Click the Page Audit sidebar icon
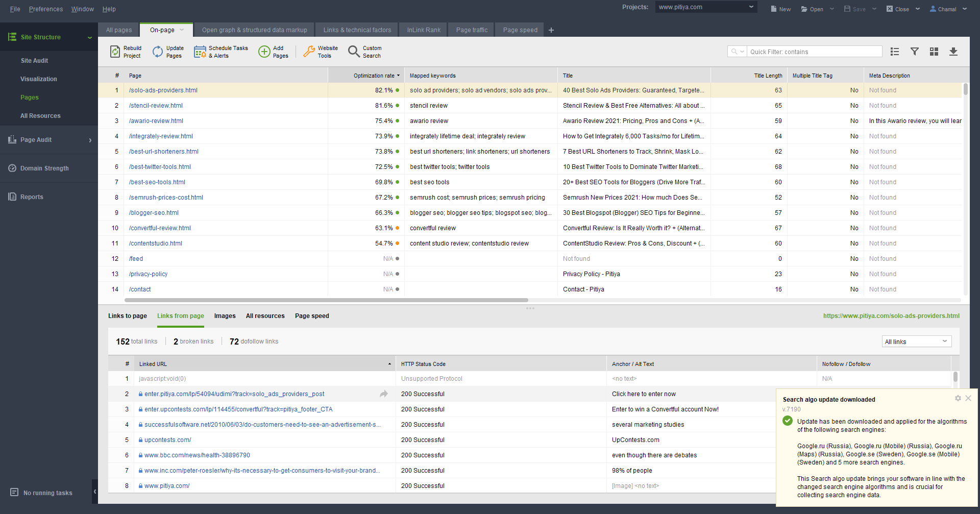Image resolution: width=980 pixels, height=514 pixels. coord(12,139)
